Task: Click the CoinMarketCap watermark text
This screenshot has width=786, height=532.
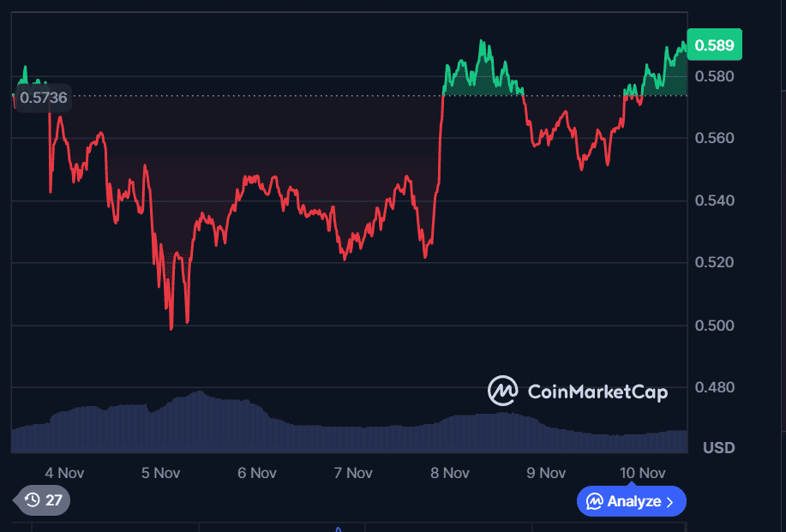Action: 597,392
